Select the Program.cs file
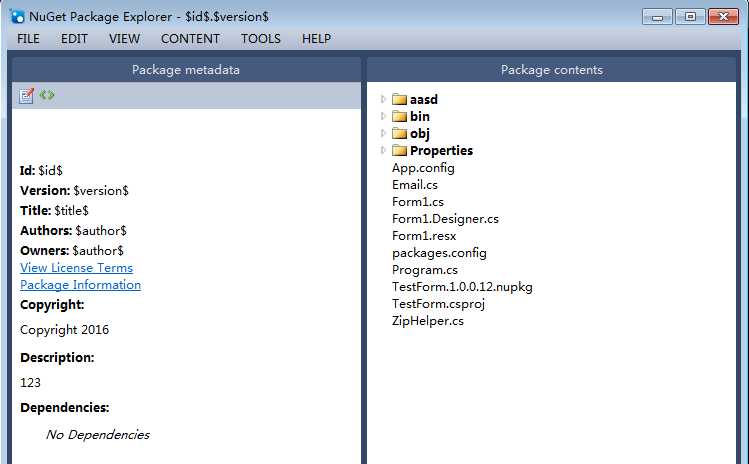This screenshot has height=464, width=749. (x=425, y=270)
